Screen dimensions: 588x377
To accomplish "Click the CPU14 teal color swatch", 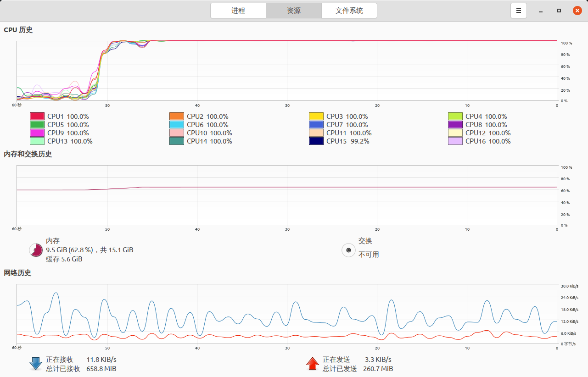I will click(x=177, y=141).
